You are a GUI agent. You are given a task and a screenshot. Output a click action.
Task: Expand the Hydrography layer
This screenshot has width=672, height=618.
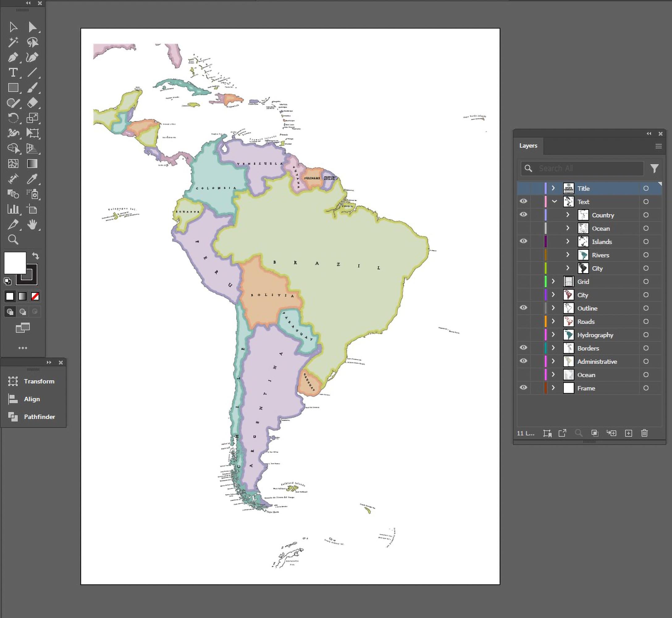tap(553, 334)
